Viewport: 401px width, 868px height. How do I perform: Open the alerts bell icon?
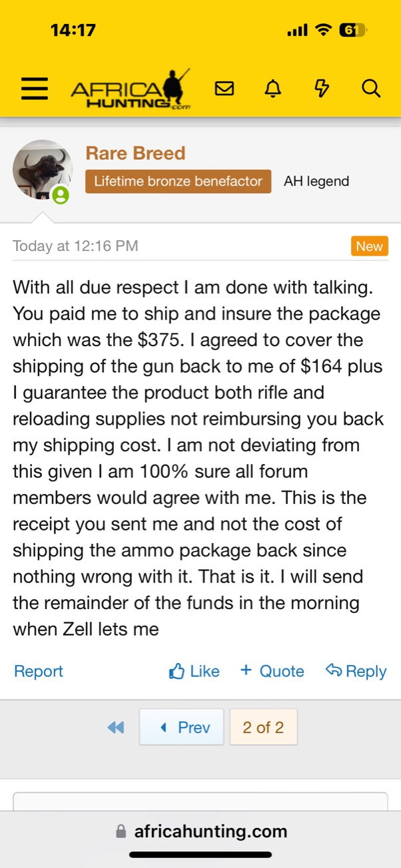(x=273, y=89)
